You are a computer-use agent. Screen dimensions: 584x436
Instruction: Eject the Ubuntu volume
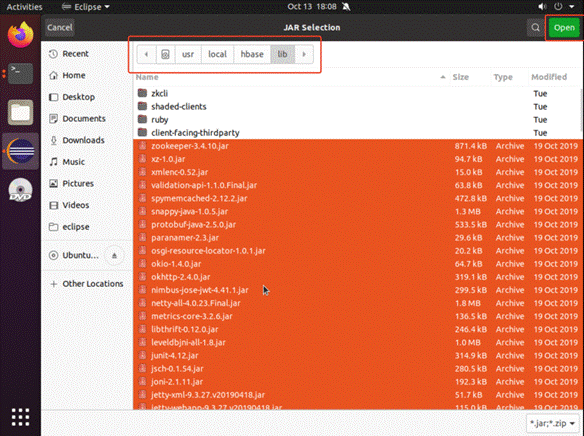pyautogui.click(x=114, y=255)
